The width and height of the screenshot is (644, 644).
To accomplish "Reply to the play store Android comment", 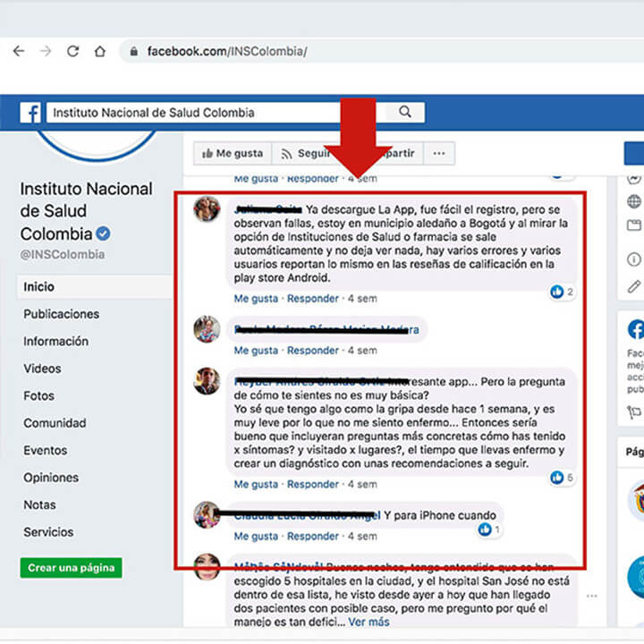I will (x=312, y=299).
